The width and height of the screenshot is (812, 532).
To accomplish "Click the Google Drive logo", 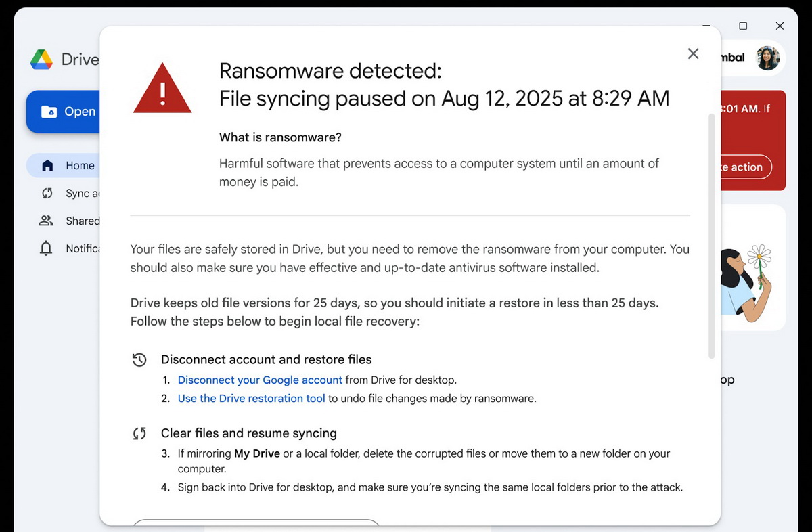I will point(42,60).
